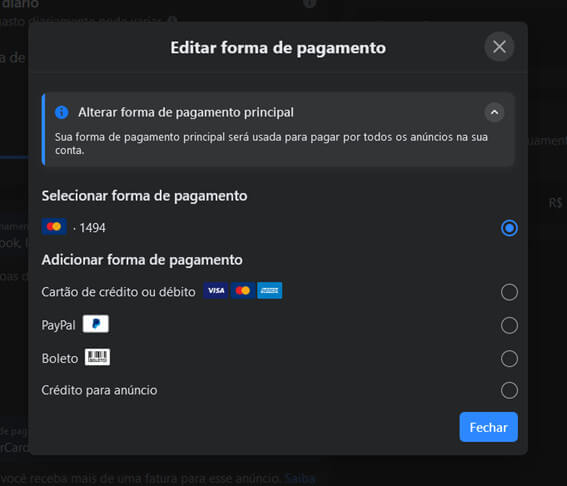Viewport: 567px width, 486px height.
Task: Click the '· 1494' card number text
Action: tap(89, 228)
